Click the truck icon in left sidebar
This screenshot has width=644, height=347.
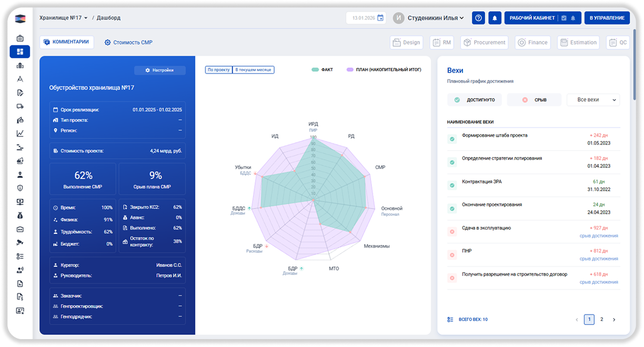click(20, 106)
